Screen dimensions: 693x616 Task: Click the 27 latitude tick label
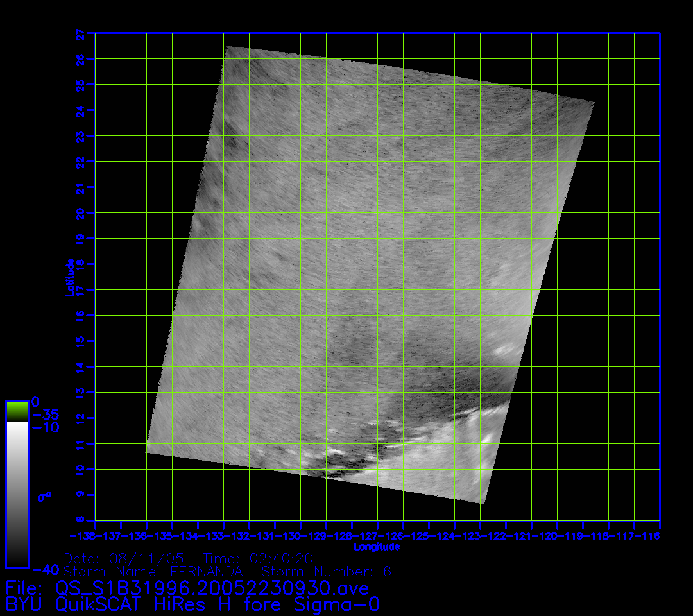click(80, 33)
